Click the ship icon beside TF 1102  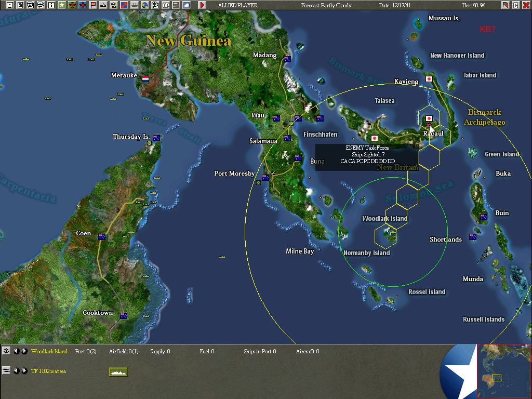pyautogui.click(x=6, y=370)
